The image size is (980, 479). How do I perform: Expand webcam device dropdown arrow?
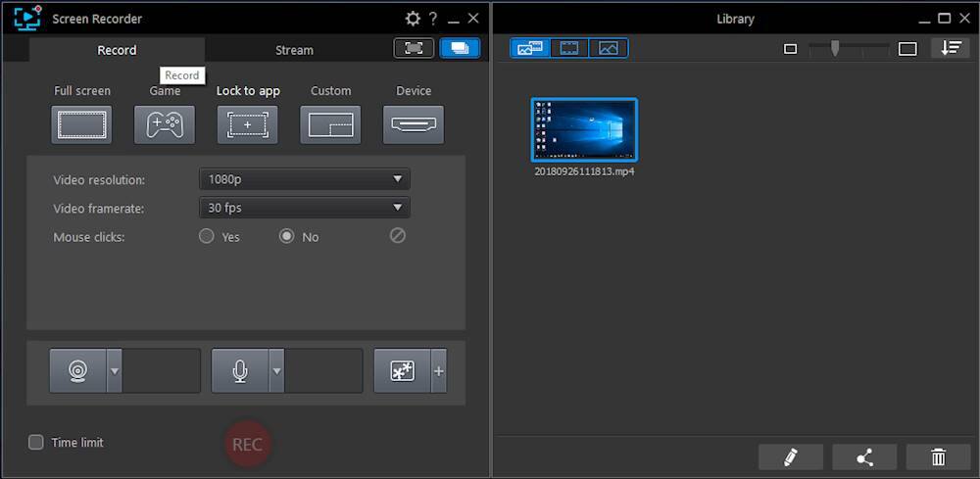pos(115,371)
